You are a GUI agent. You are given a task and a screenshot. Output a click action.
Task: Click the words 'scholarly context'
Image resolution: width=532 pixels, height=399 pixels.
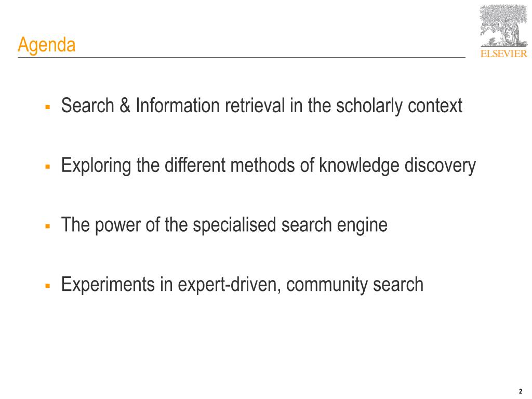click(400, 105)
